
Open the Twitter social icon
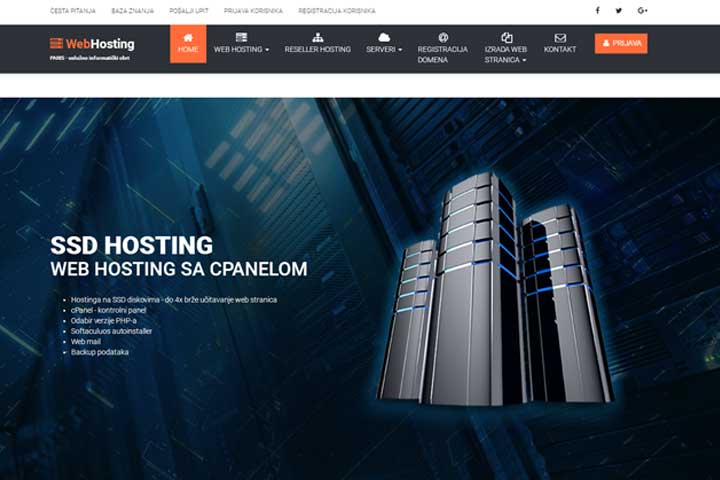(619, 11)
